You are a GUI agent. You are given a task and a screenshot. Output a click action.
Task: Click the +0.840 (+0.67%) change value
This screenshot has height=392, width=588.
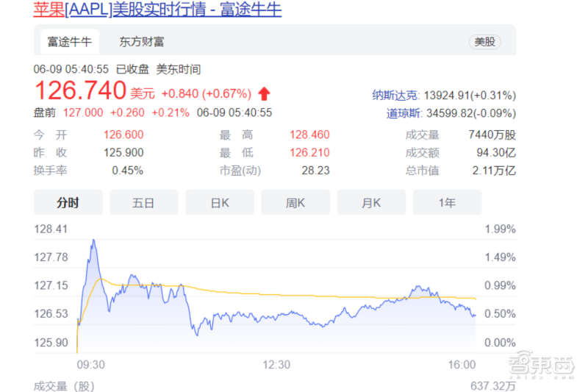[207, 93]
